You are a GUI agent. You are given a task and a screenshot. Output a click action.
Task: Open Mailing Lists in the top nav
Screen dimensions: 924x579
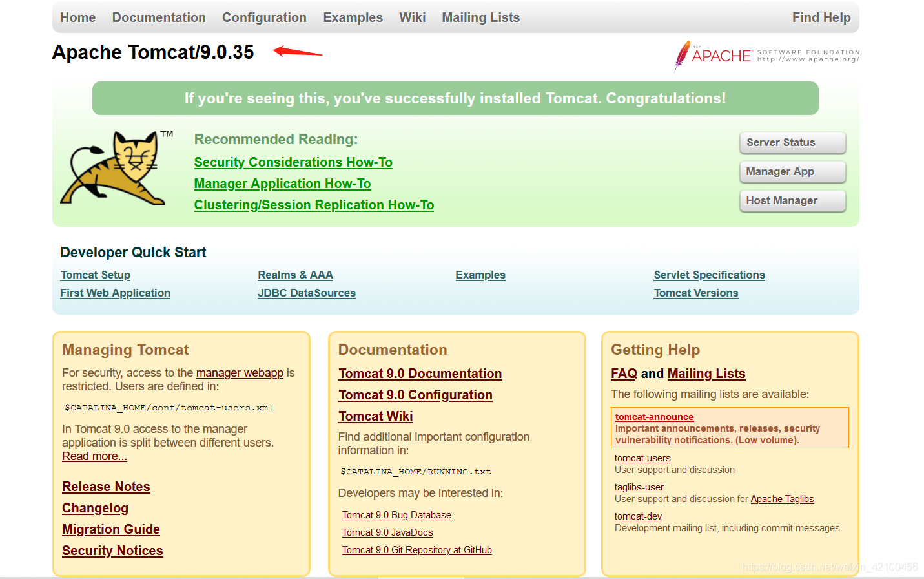480,17
